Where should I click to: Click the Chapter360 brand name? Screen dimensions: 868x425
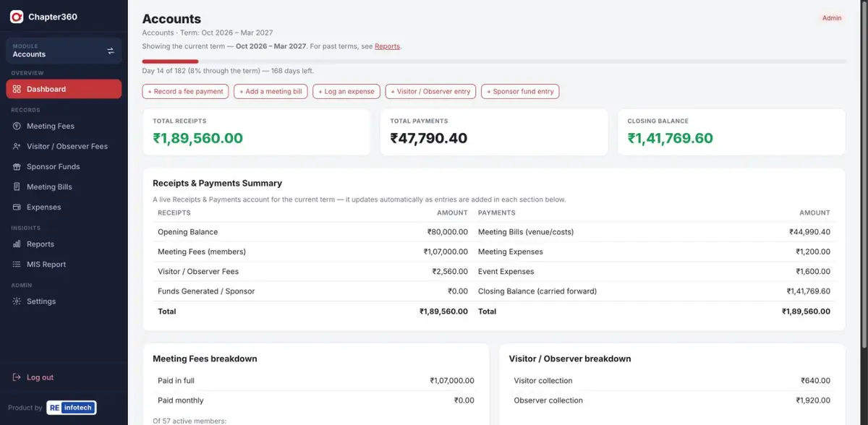pyautogui.click(x=53, y=17)
